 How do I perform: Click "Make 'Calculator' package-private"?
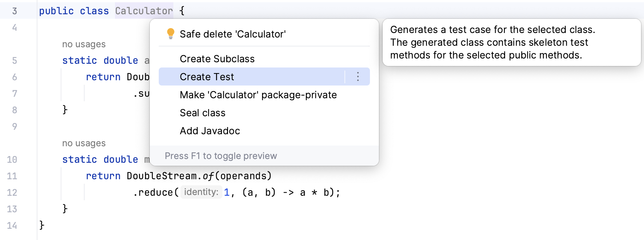(258, 95)
